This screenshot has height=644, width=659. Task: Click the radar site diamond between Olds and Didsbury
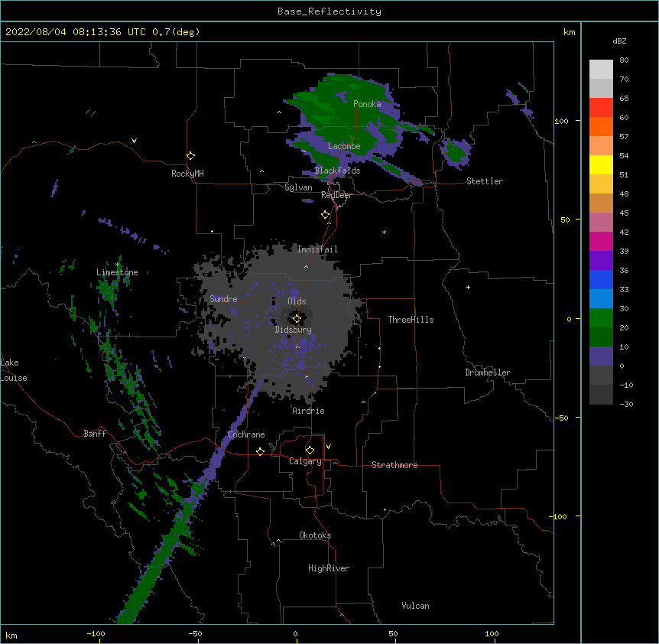297,319
